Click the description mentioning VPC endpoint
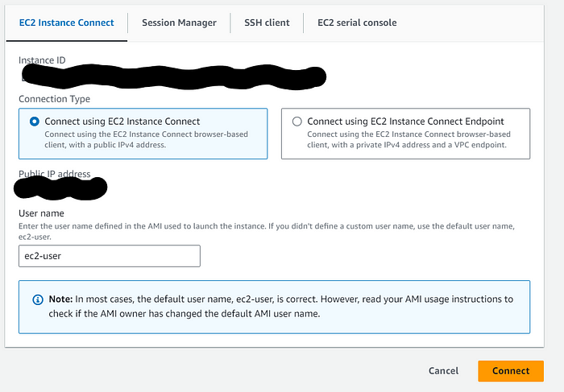Viewport: 564px width, 392px height. click(x=409, y=139)
